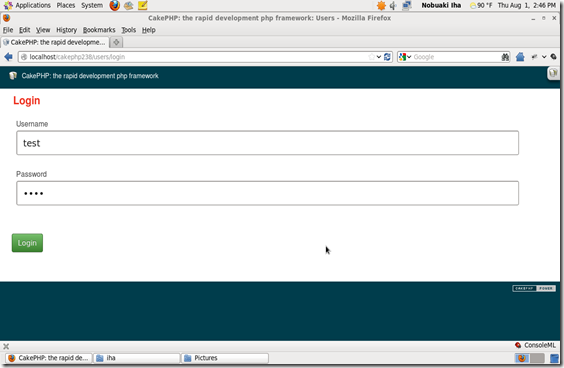Viewport: 564px width, 368px height.
Task: Select the second gray workspace in switcher
Action: 537,358
